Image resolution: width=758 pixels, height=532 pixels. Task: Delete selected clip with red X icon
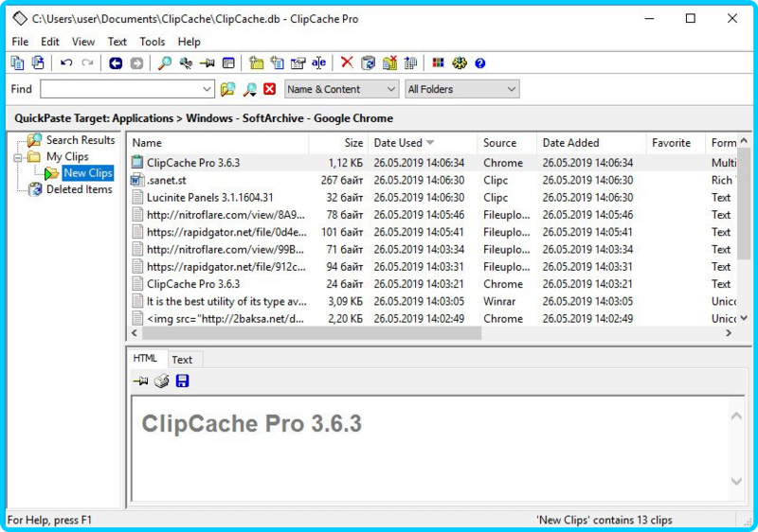(x=347, y=62)
